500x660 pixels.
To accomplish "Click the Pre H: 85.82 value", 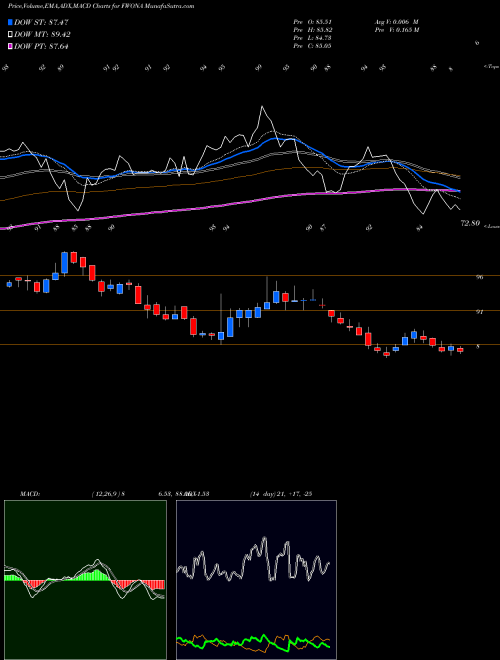I will [x=312, y=30].
